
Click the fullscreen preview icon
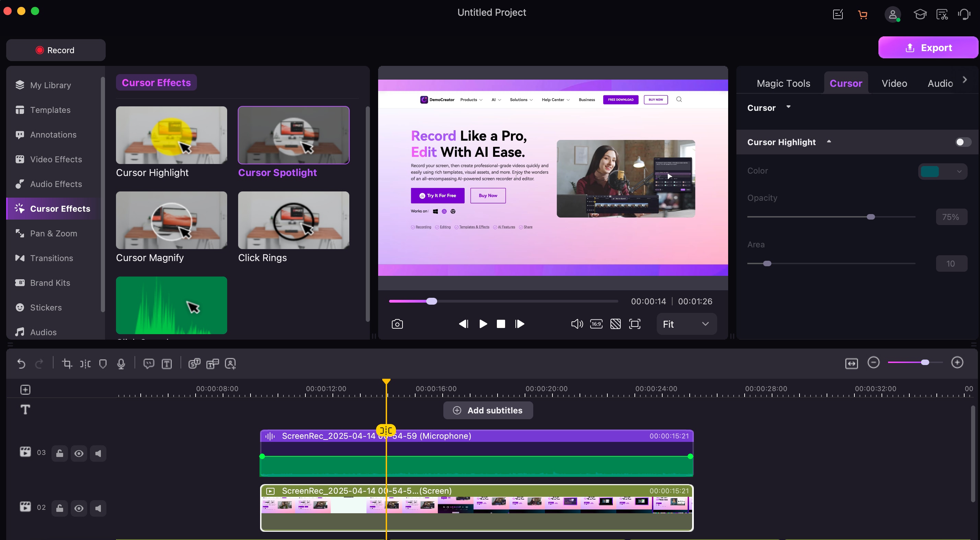(x=634, y=324)
